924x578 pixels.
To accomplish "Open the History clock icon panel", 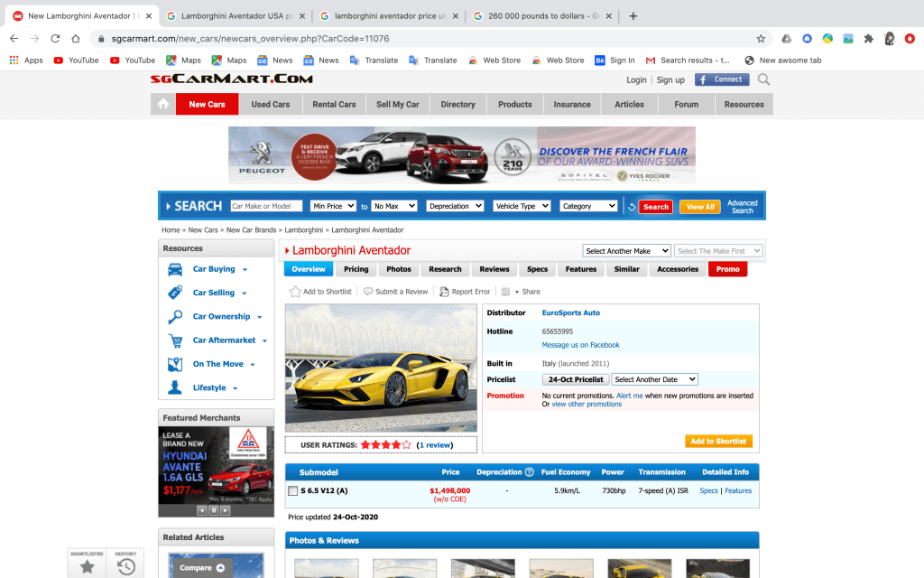I will click(x=125, y=566).
